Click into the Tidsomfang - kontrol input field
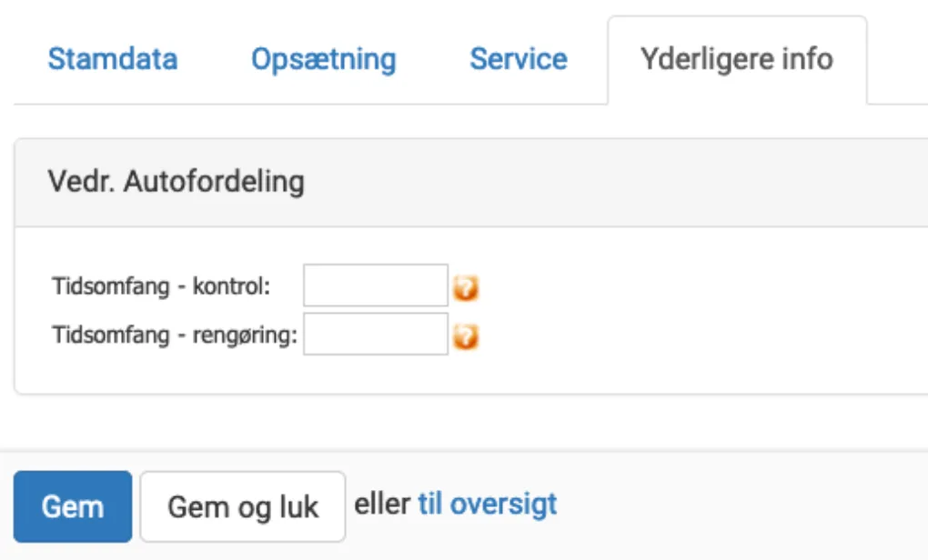928x560 pixels. click(374, 285)
